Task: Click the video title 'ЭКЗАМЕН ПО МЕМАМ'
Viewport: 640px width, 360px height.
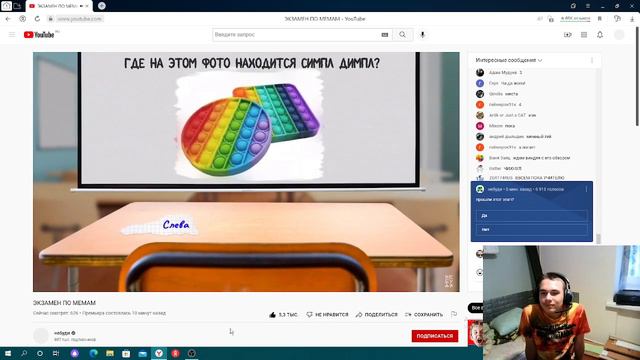Action: click(x=64, y=303)
